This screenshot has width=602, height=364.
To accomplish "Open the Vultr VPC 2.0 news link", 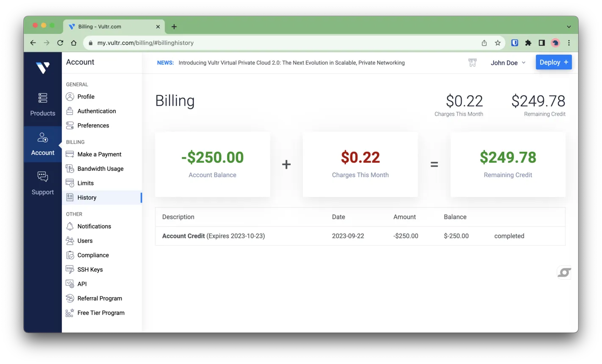I will click(291, 63).
